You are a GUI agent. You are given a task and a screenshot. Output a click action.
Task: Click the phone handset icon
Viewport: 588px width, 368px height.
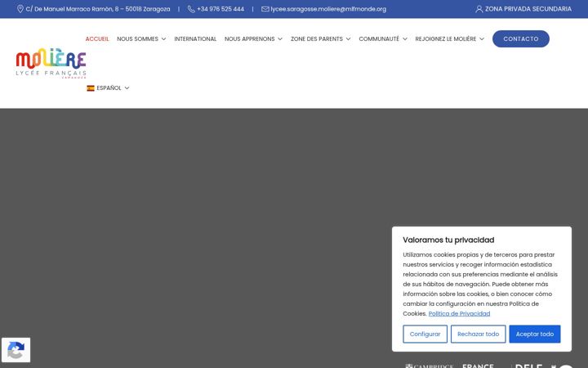coord(191,9)
